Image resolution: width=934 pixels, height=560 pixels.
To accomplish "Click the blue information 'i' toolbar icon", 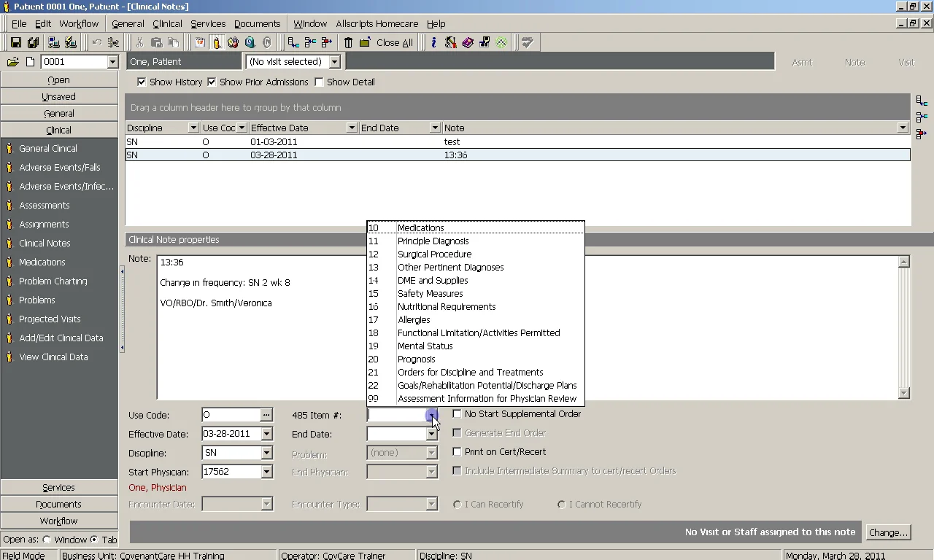I will pyautogui.click(x=433, y=43).
